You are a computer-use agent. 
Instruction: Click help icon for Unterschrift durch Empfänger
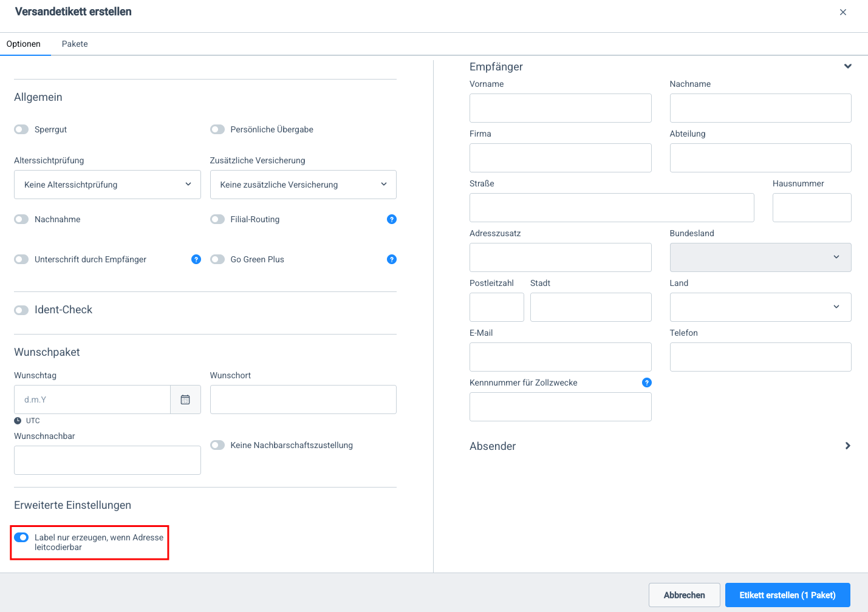(196, 259)
